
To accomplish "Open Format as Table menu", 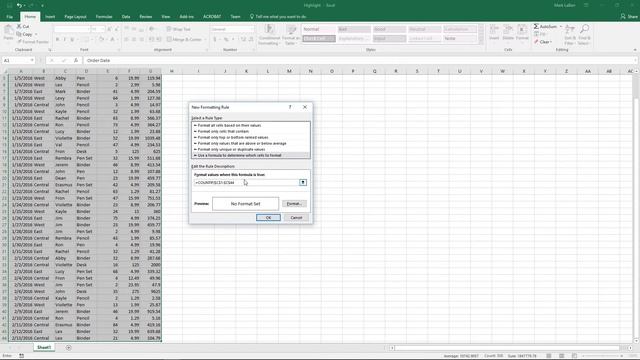I will [291, 34].
